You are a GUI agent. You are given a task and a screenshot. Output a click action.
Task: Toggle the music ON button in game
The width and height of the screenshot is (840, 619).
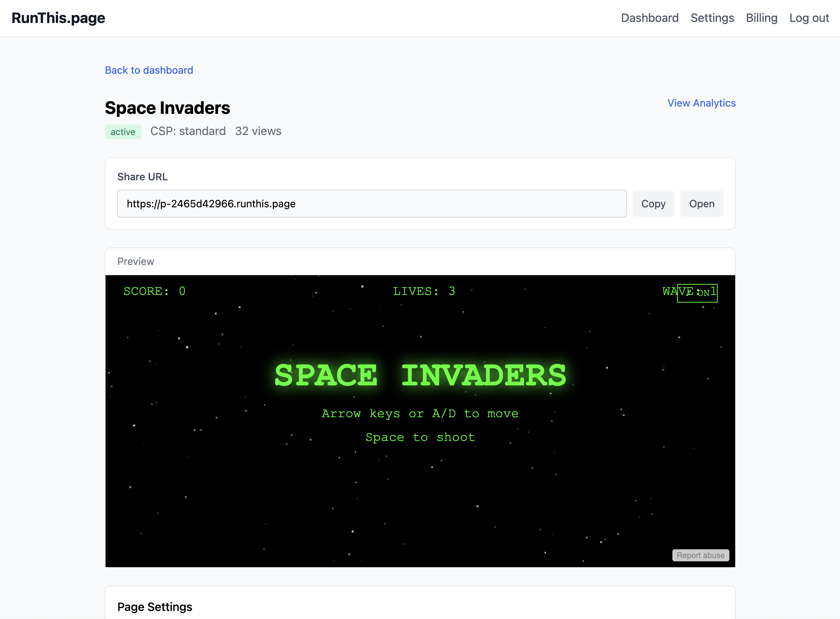click(x=697, y=293)
